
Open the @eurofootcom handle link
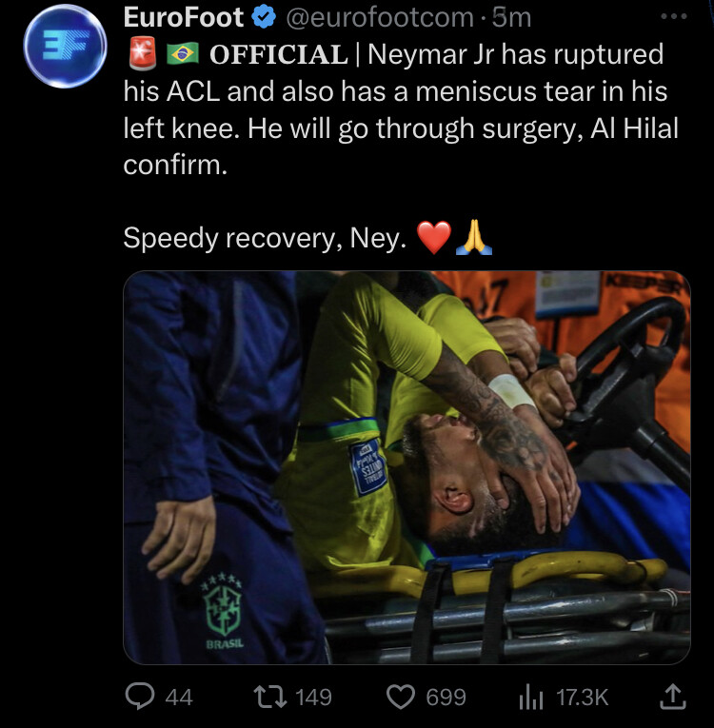(x=380, y=18)
